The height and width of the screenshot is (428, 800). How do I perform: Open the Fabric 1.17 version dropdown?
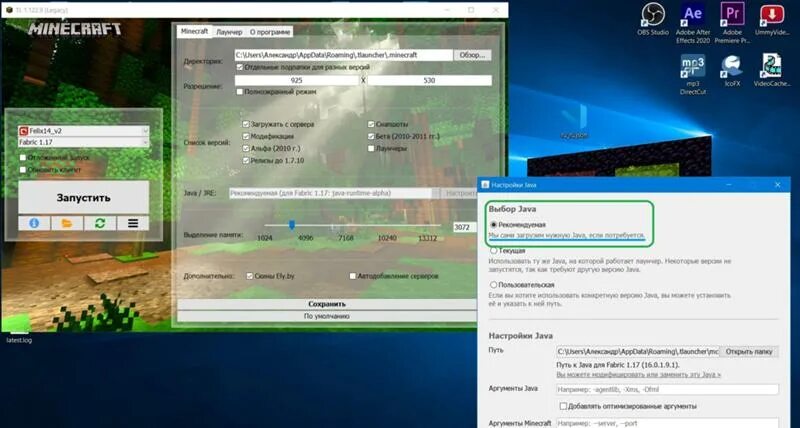click(84, 142)
